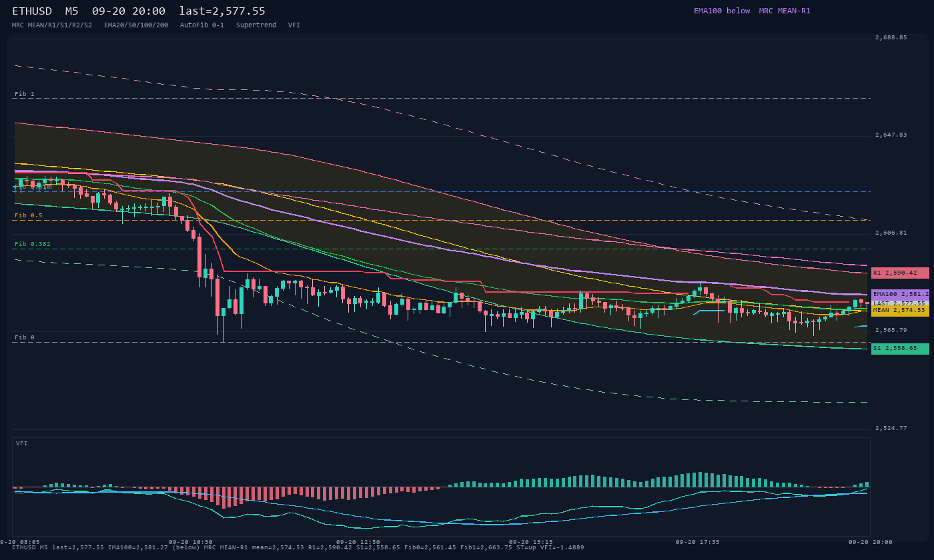Click the R1 2,590.42 price tag

tap(900, 273)
